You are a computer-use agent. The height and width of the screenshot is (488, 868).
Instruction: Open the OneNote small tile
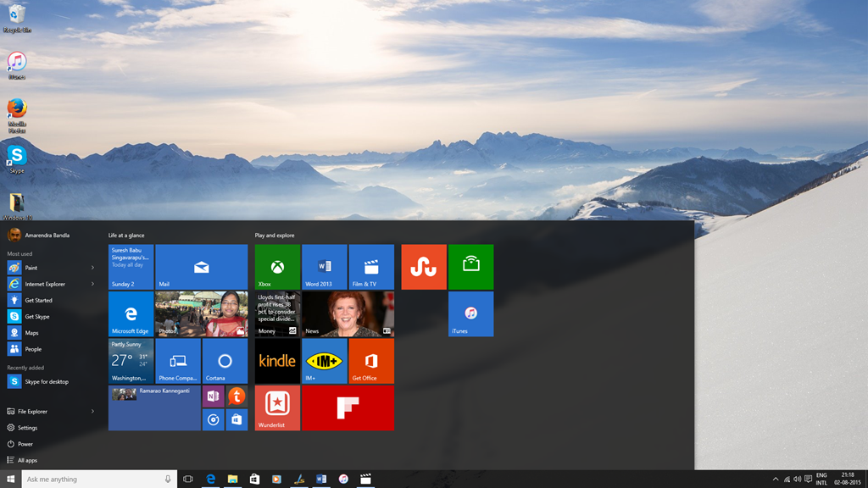click(213, 396)
